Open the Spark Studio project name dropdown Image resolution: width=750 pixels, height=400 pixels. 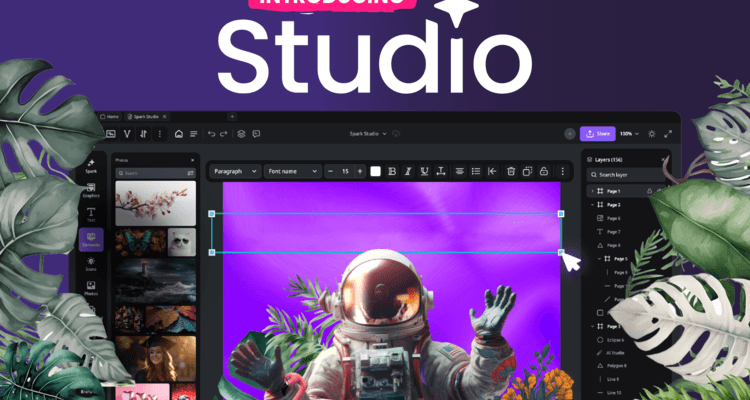click(368, 134)
